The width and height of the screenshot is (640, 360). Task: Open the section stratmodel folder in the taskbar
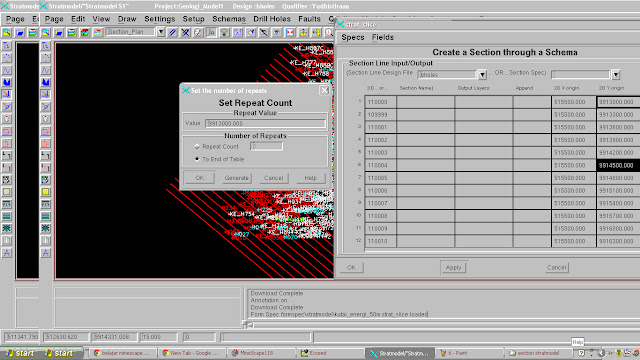pyautogui.click(x=538, y=353)
